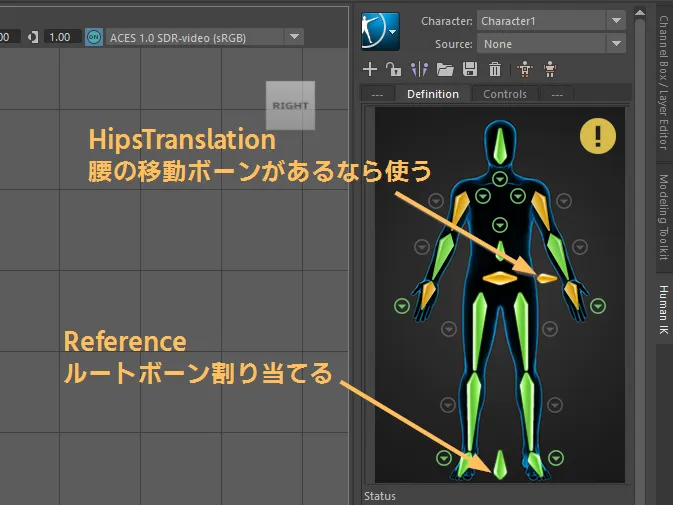Expand the spine green circle arrow mid-chest
This screenshot has width=673, height=505.
[500, 225]
